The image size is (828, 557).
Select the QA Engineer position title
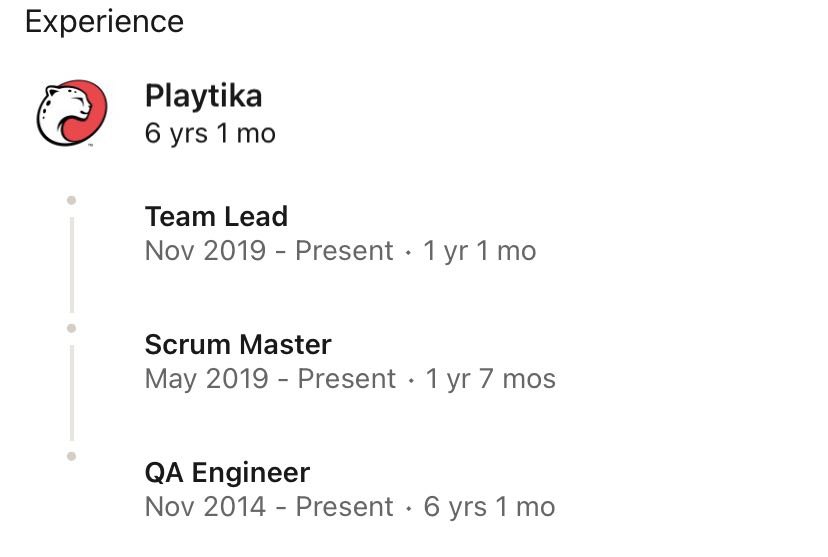(x=227, y=472)
